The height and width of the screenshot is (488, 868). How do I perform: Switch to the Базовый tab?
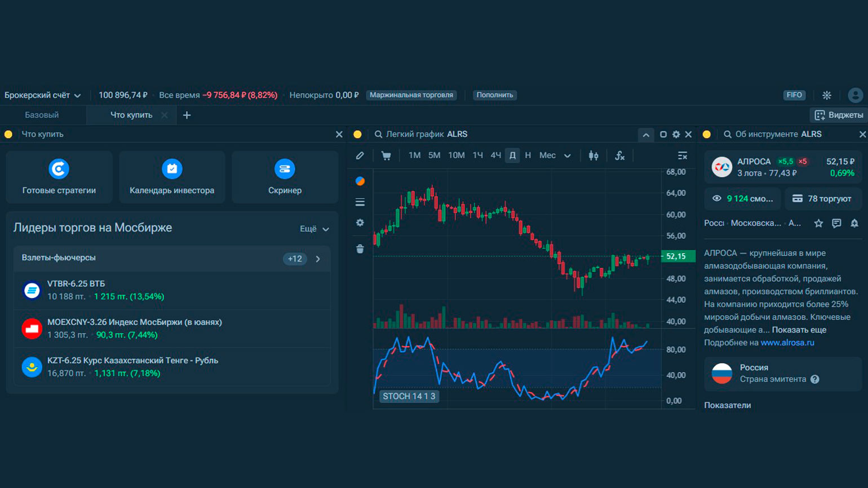click(x=42, y=115)
